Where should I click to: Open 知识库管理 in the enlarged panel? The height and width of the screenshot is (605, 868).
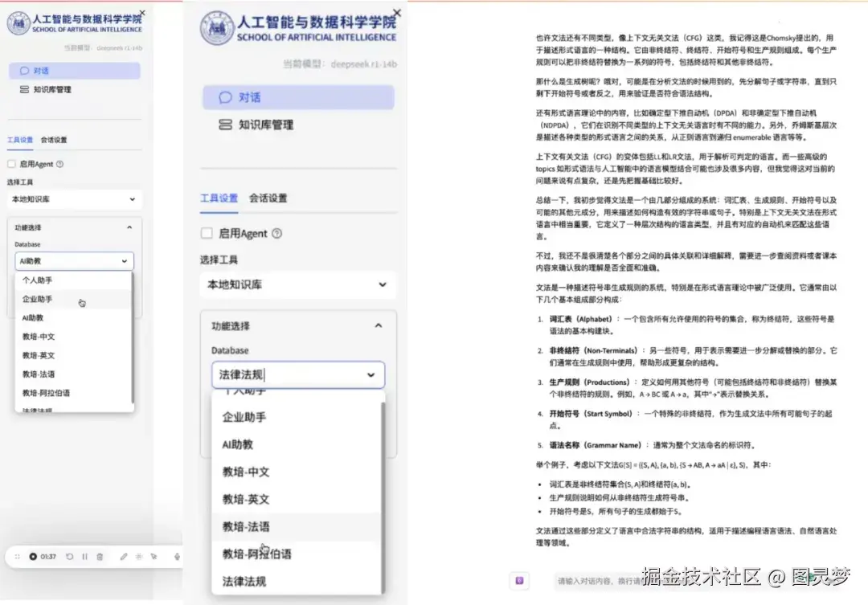coord(298,125)
